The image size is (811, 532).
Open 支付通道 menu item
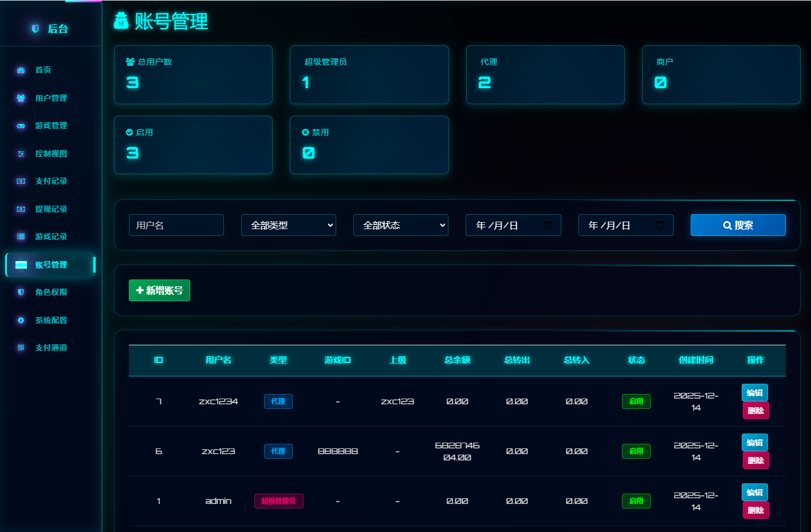pos(50,348)
